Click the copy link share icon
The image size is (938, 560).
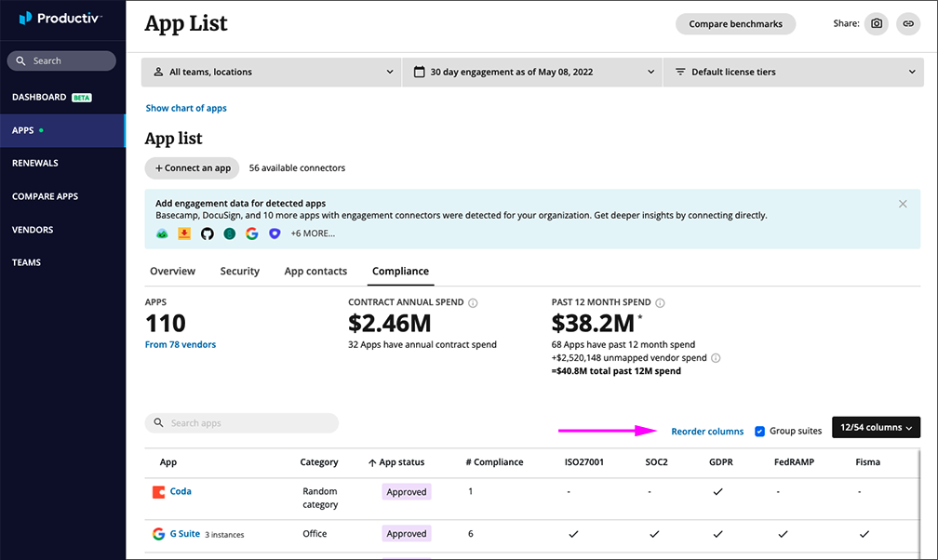(x=908, y=24)
